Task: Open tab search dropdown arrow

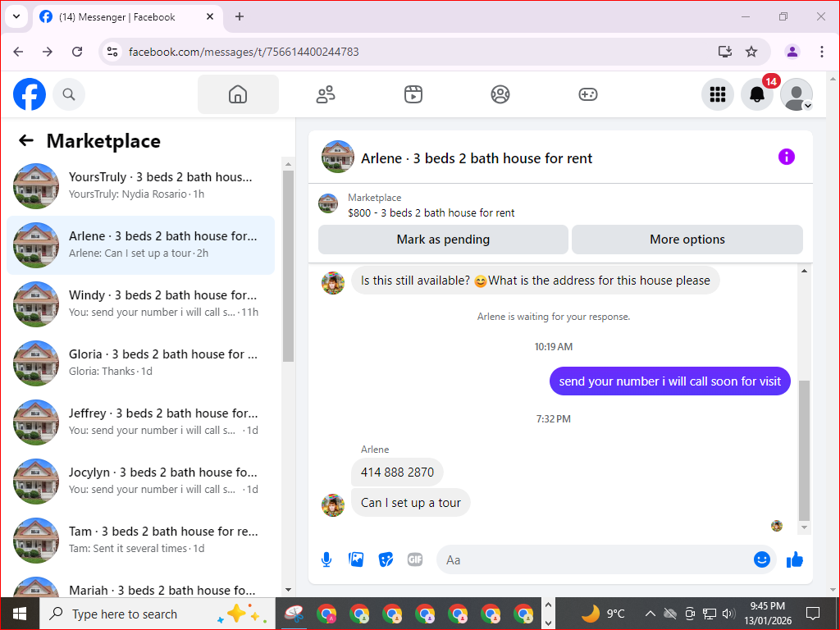Action: tap(16, 16)
